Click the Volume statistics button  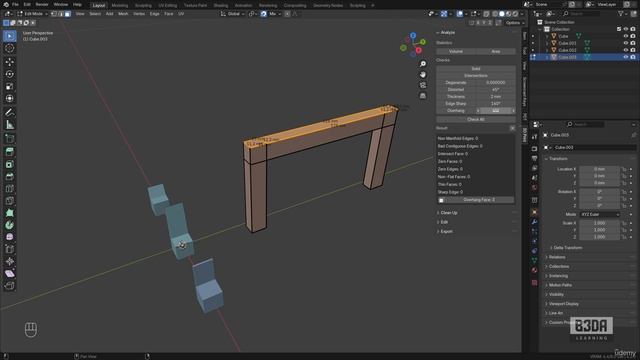tap(456, 51)
